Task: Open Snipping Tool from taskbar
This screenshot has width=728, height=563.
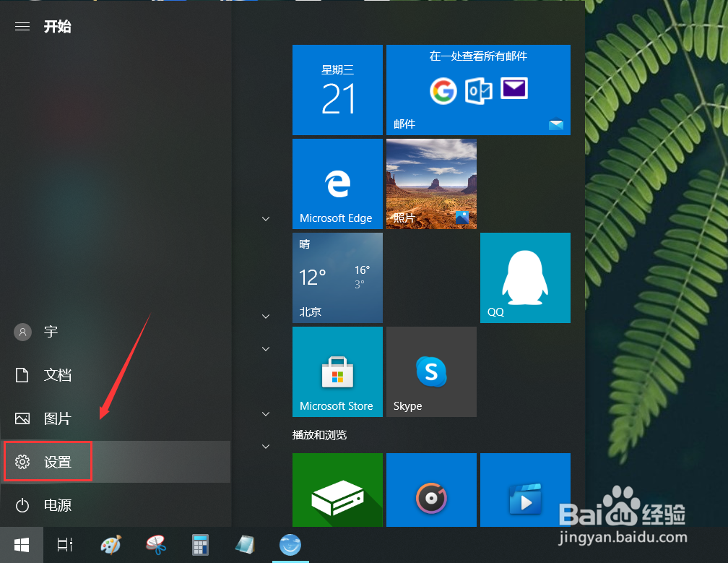Action: pyautogui.click(x=156, y=545)
